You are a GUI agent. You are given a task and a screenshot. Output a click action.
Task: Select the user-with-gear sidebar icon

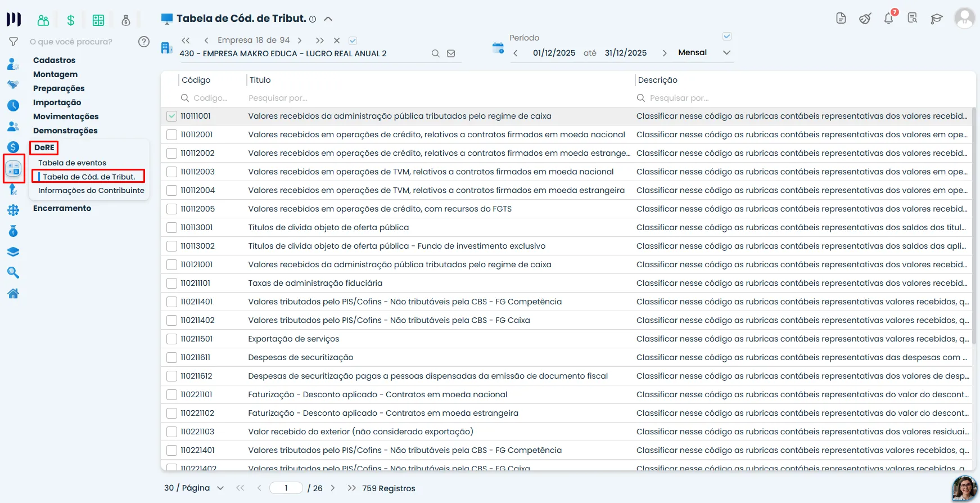coord(13,64)
